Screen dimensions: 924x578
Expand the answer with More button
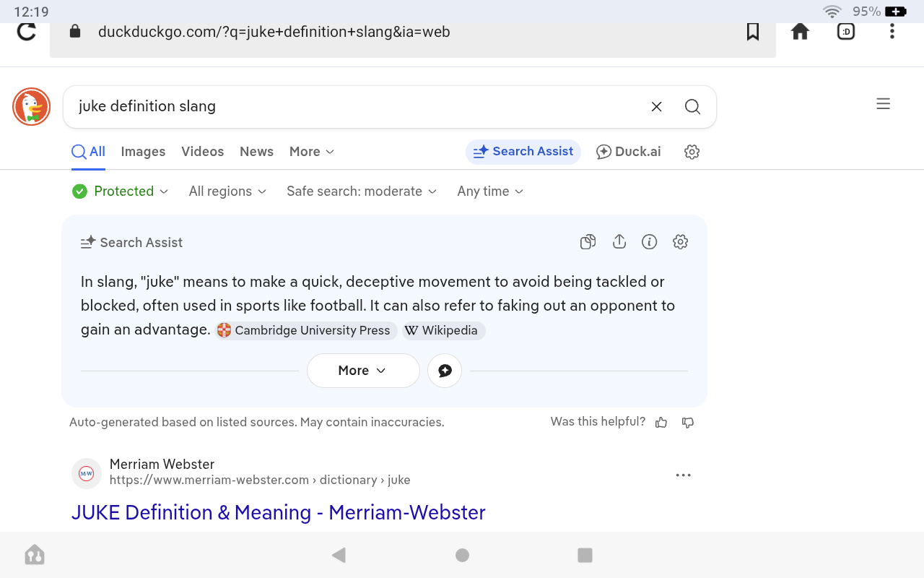click(x=362, y=371)
